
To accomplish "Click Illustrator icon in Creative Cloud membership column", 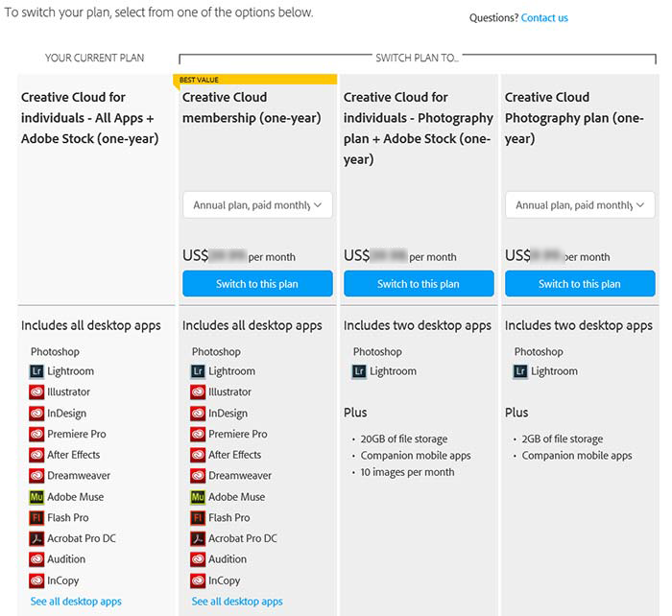I will (x=198, y=392).
